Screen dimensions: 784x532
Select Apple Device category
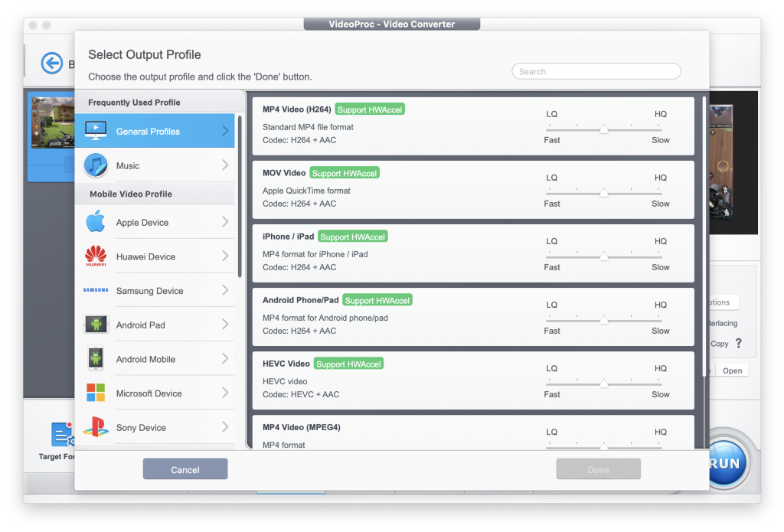click(x=155, y=222)
